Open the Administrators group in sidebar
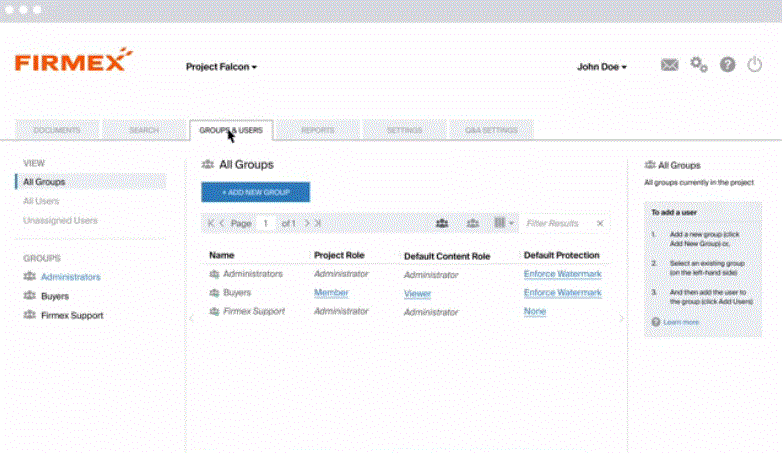 [70, 277]
